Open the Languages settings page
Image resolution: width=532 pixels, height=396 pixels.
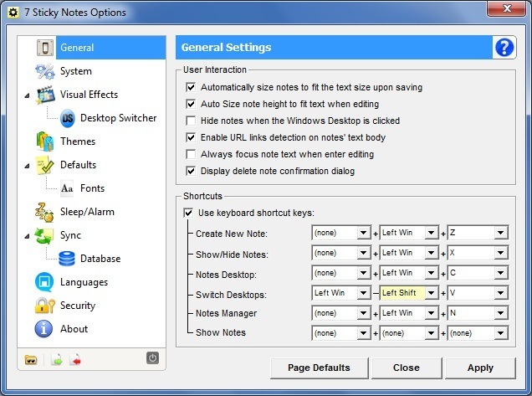point(84,282)
